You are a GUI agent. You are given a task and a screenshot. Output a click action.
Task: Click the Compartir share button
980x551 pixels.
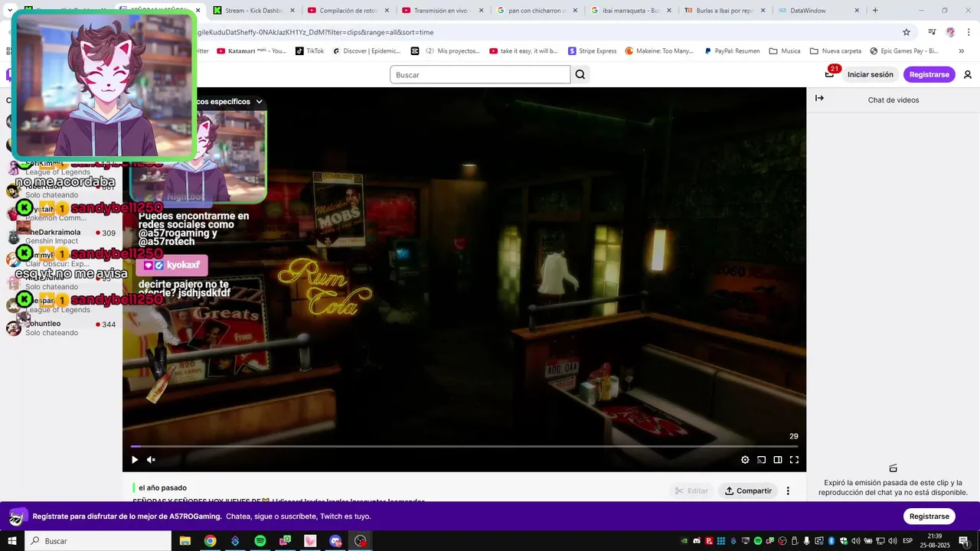click(x=748, y=491)
